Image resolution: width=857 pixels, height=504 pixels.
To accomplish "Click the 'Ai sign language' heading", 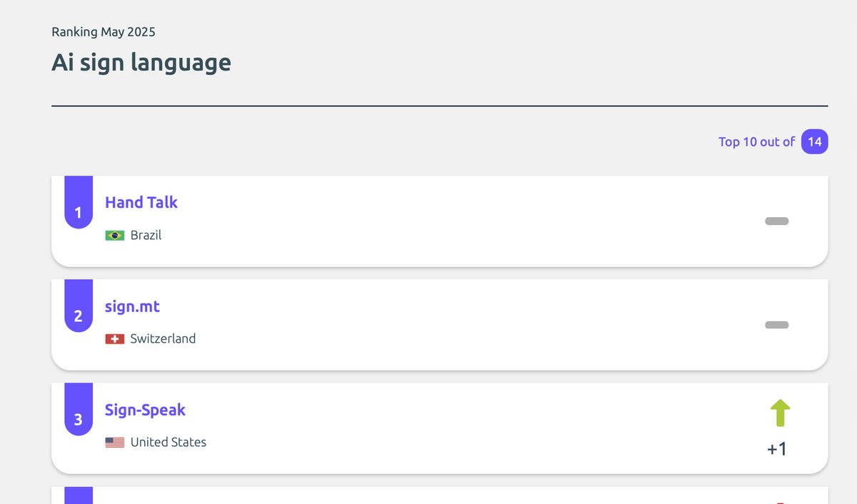I will (141, 63).
